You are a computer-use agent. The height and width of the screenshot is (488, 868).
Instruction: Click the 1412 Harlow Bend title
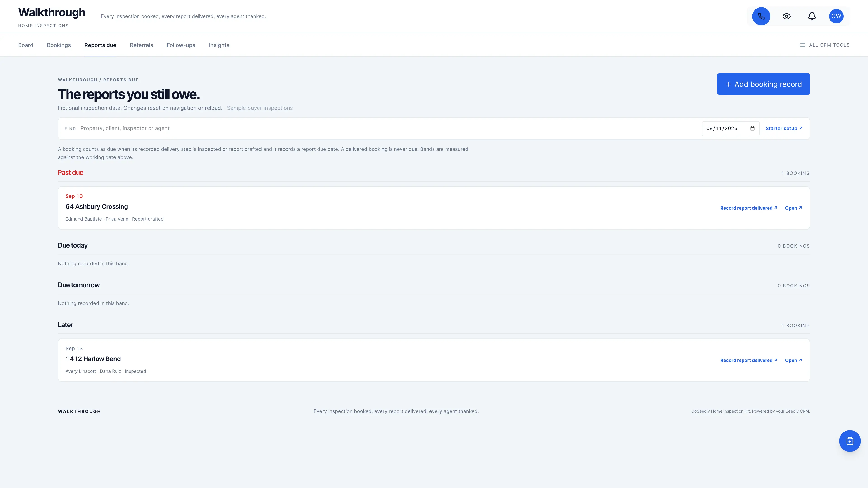click(x=93, y=359)
